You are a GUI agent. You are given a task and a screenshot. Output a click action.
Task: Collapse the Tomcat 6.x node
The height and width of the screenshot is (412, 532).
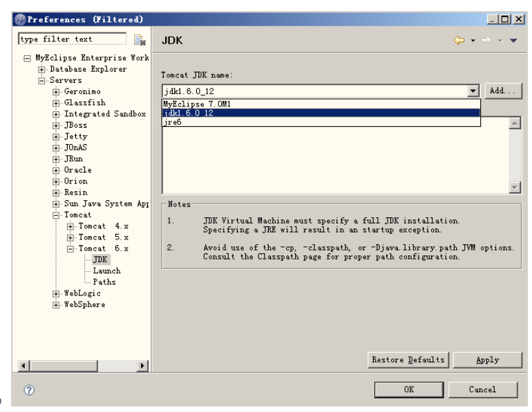click(70, 249)
